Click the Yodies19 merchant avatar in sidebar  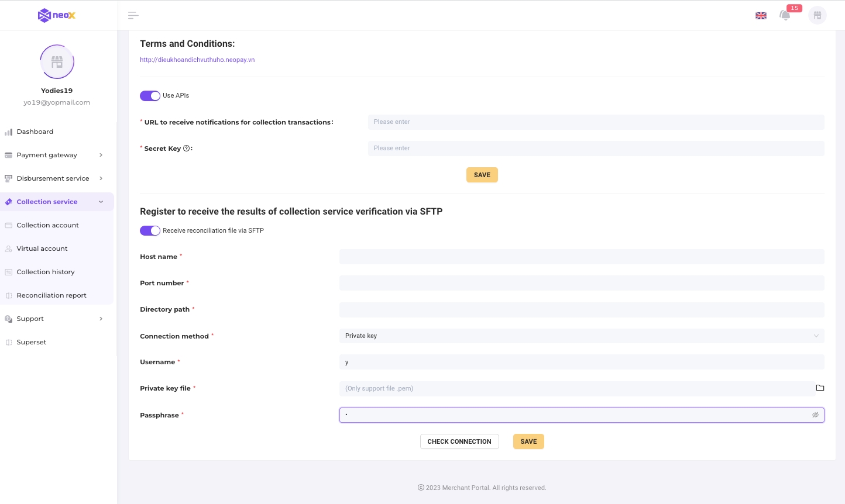57,62
